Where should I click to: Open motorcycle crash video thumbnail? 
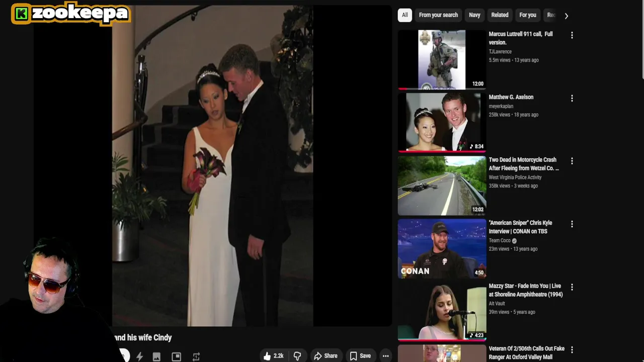tap(442, 186)
